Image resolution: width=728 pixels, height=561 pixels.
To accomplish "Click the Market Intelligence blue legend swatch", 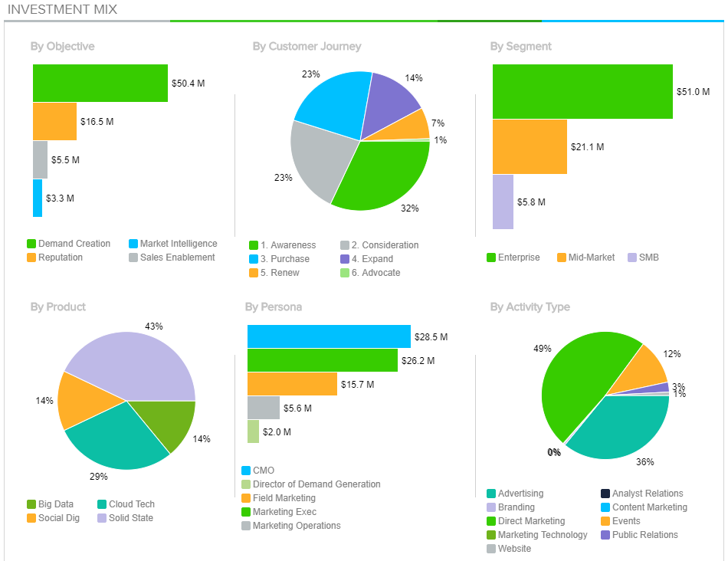I will pyautogui.click(x=133, y=244).
